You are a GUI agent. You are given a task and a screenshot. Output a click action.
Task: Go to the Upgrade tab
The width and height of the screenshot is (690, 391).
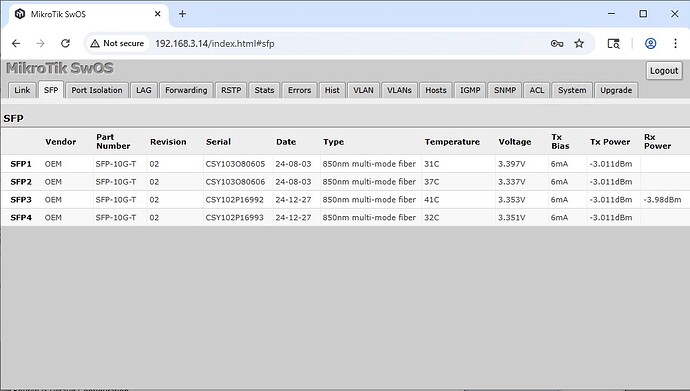pyautogui.click(x=616, y=90)
